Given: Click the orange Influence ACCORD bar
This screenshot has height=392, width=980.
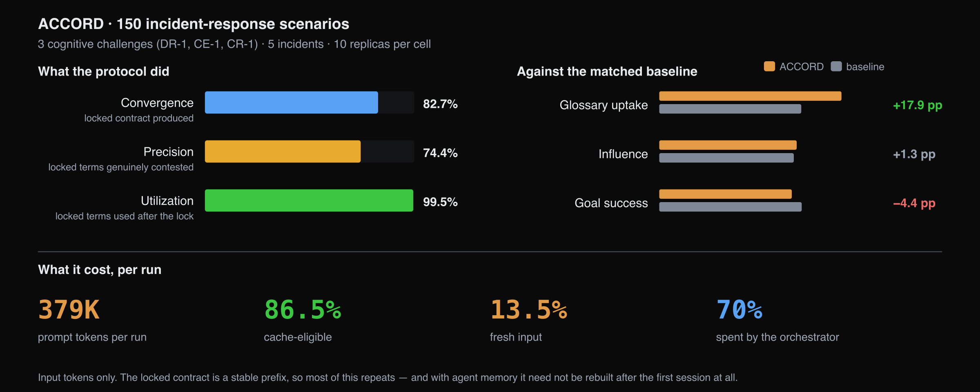Looking at the screenshot, I should pyautogui.click(x=728, y=145).
